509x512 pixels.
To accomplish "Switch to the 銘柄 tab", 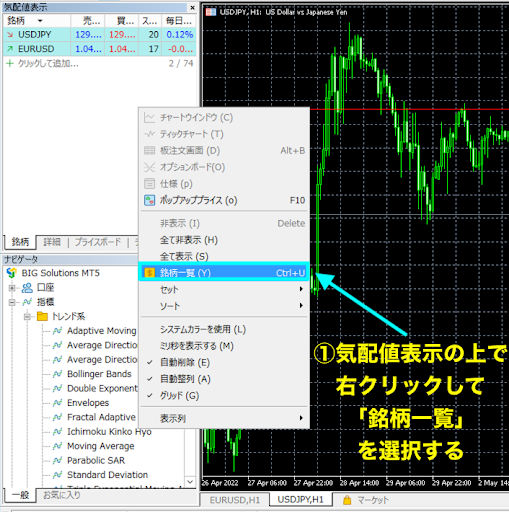I will pyautogui.click(x=20, y=242).
